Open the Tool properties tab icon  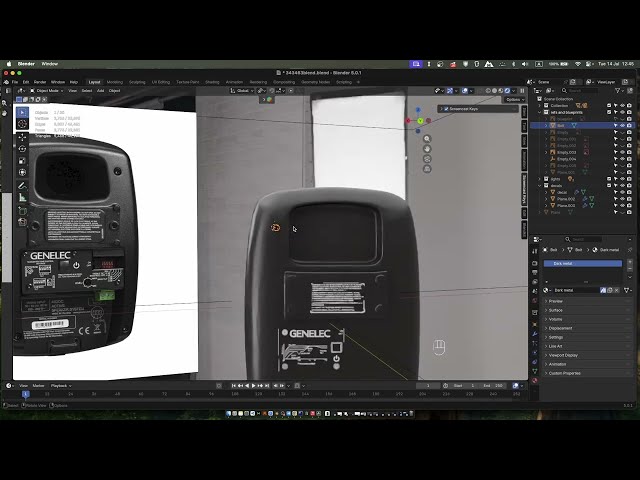535,251
